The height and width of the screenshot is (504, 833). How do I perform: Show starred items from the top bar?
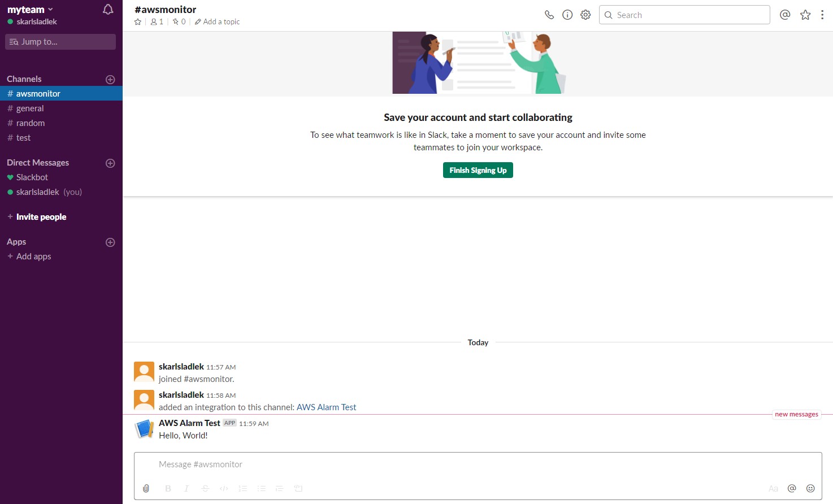[805, 15]
